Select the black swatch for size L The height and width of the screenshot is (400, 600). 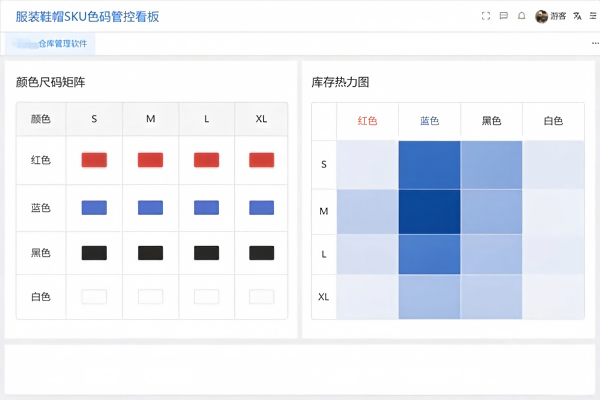tap(207, 253)
